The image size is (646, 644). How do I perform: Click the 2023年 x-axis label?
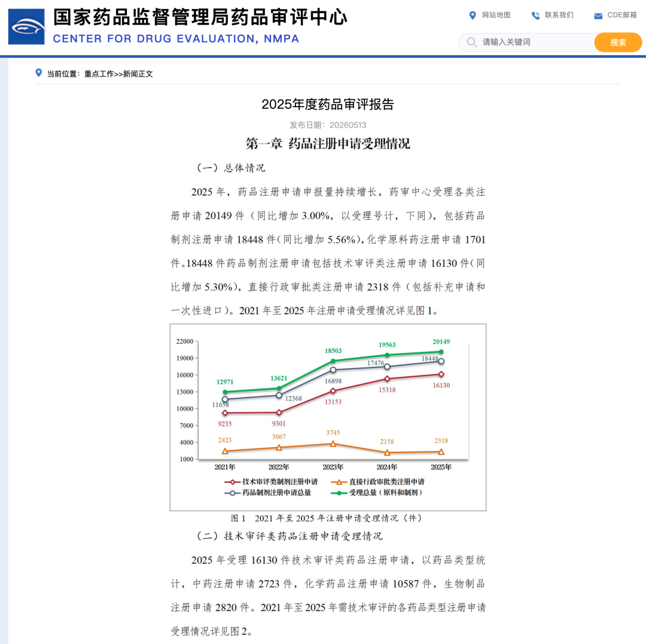click(333, 467)
